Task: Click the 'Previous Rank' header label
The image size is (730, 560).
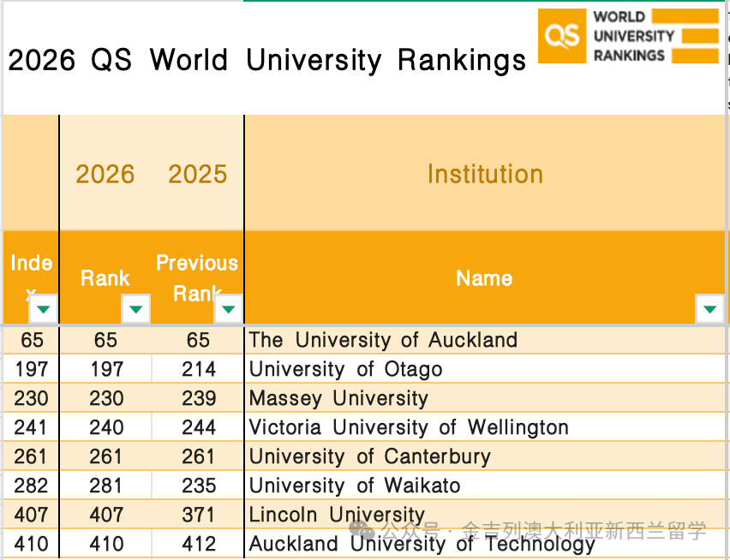Action: pos(197,277)
